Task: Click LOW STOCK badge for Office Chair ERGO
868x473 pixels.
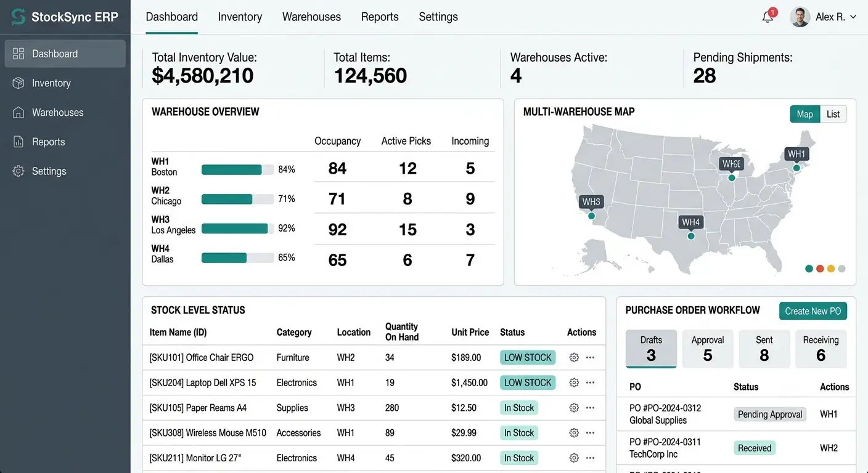Action: (x=528, y=357)
